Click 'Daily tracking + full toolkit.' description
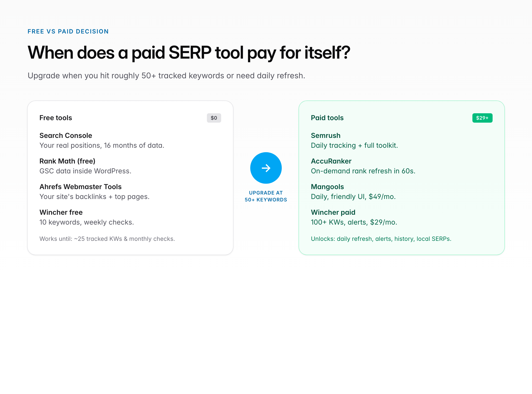532x394 pixels. pos(354,146)
